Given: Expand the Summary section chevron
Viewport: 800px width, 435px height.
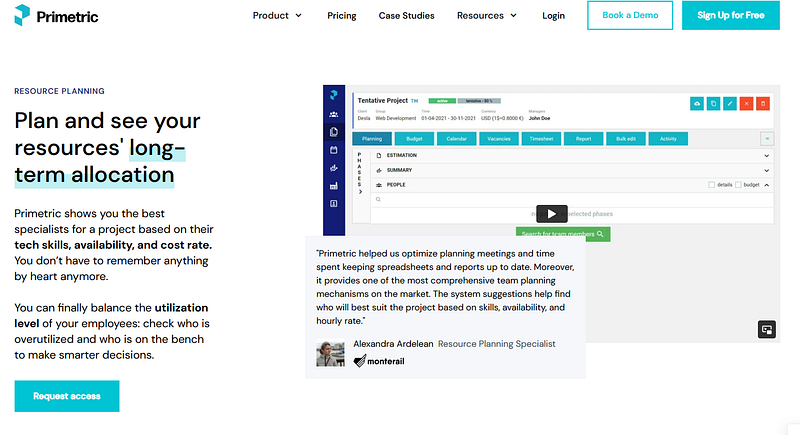Looking at the screenshot, I should click(x=766, y=170).
